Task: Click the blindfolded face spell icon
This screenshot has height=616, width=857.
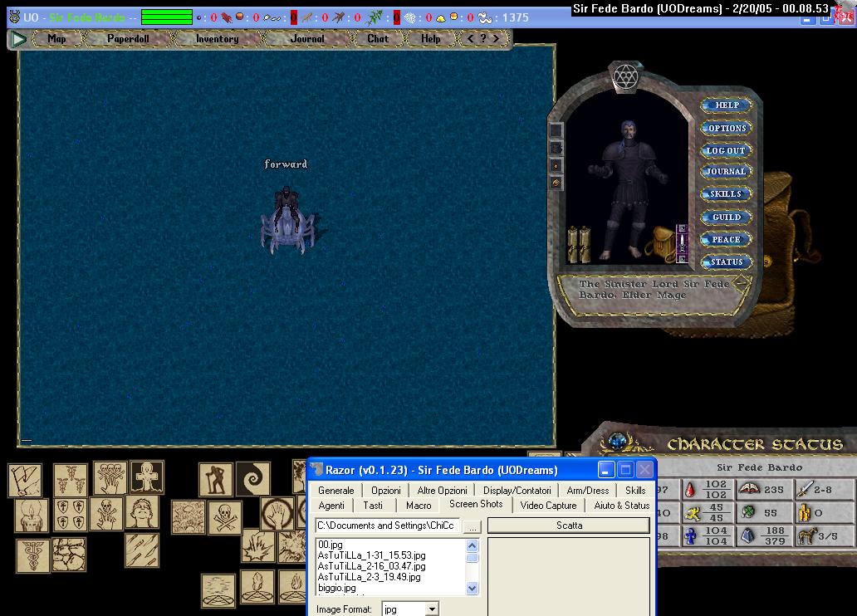Action: 142,511
